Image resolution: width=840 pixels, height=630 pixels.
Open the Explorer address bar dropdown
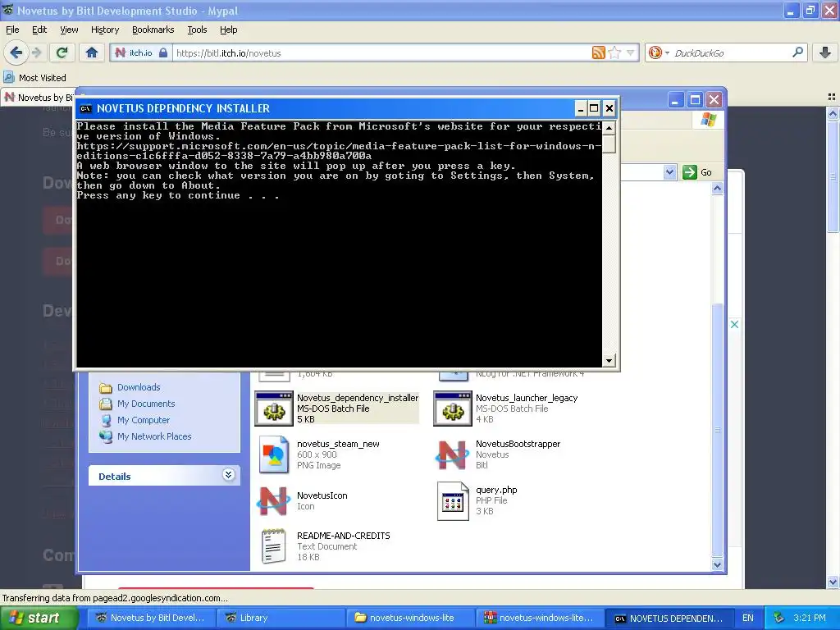coord(669,172)
